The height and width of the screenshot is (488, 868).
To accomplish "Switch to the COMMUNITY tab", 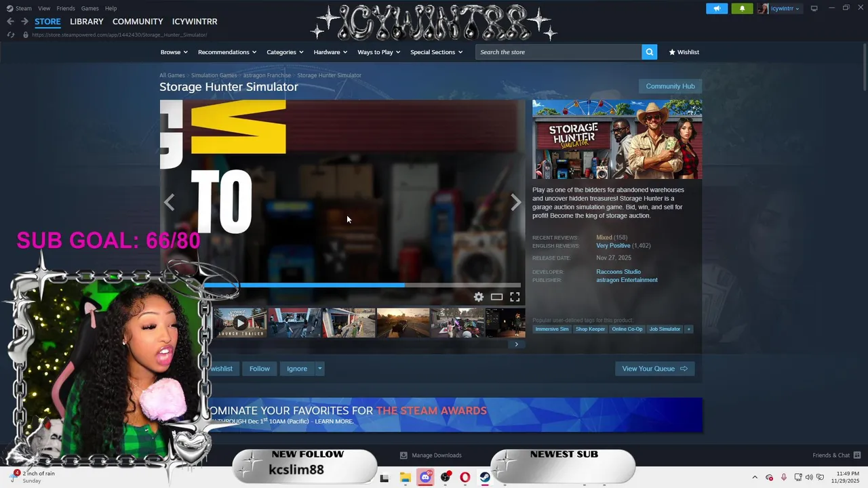I will pyautogui.click(x=138, y=22).
